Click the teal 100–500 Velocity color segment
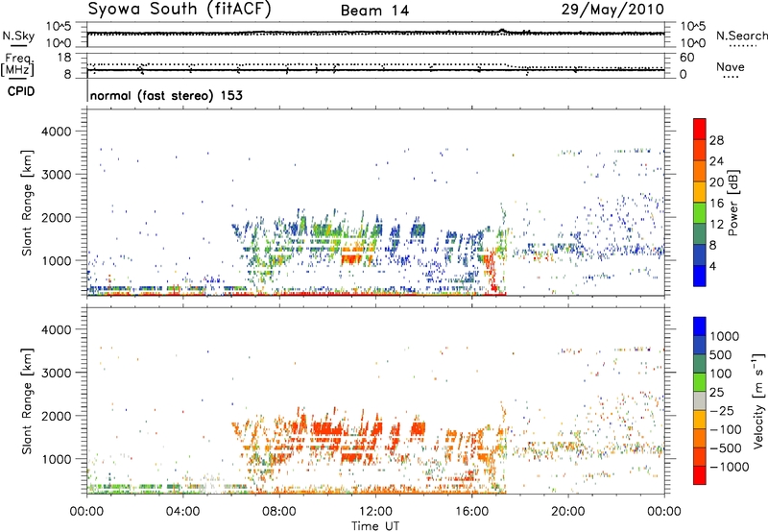 (700, 364)
